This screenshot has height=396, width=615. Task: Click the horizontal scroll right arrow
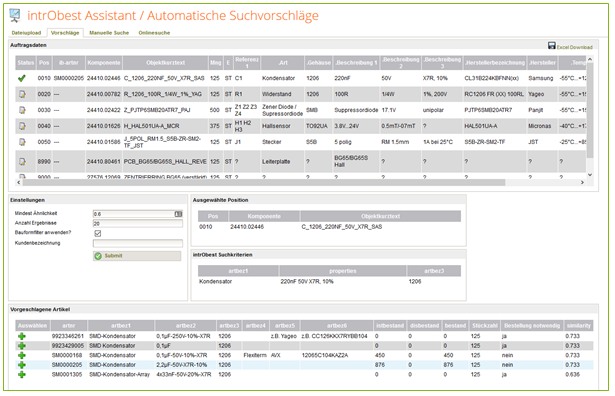582,182
